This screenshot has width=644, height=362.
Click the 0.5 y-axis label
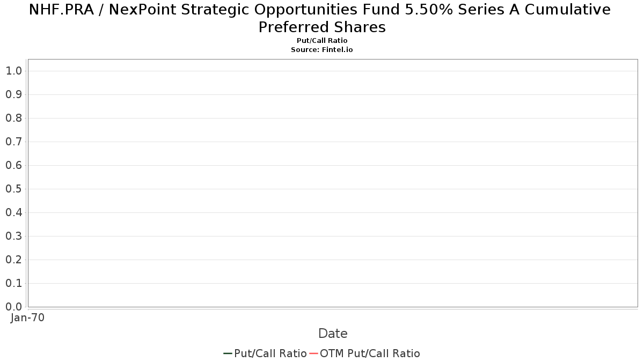(x=13, y=189)
